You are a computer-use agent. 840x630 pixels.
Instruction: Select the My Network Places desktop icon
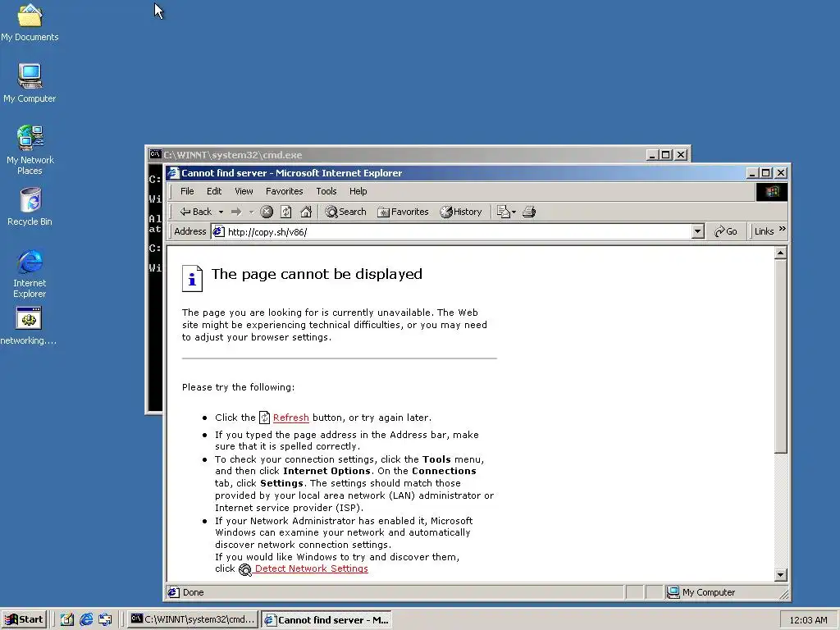point(30,149)
